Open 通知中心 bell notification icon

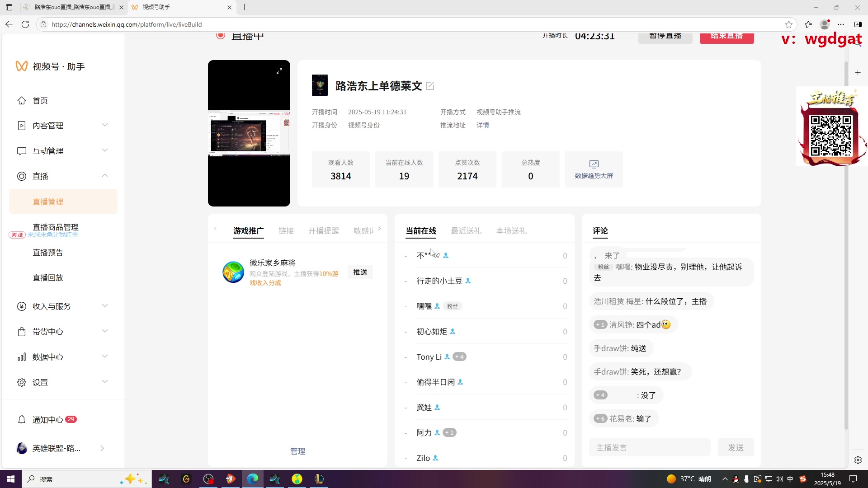pyautogui.click(x=22, y=419)
